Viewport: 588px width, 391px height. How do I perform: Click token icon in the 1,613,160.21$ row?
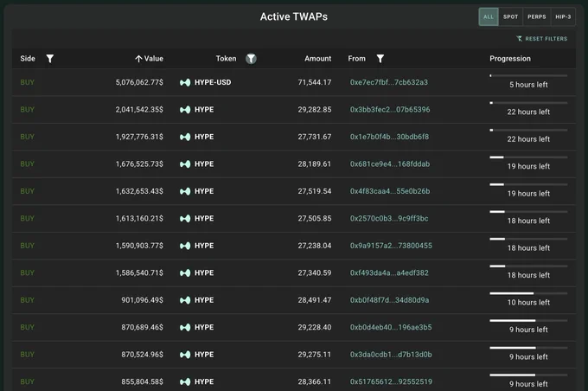tap(185, 218)
